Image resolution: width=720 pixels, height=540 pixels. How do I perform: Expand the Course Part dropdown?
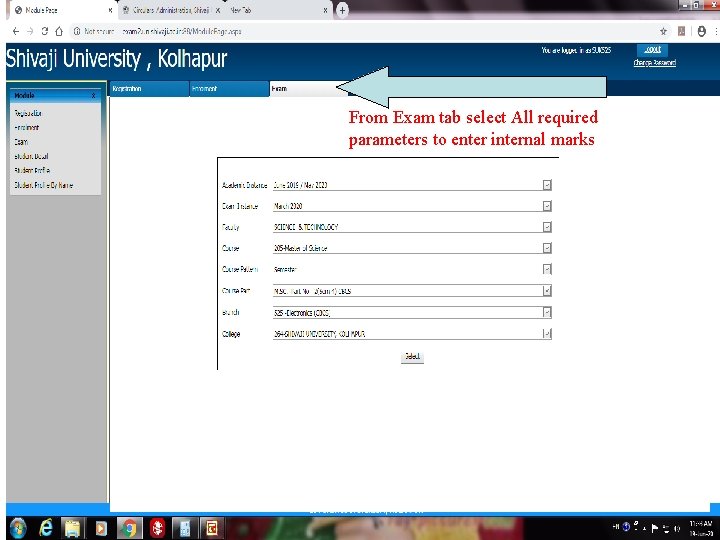tap(547, 291)
